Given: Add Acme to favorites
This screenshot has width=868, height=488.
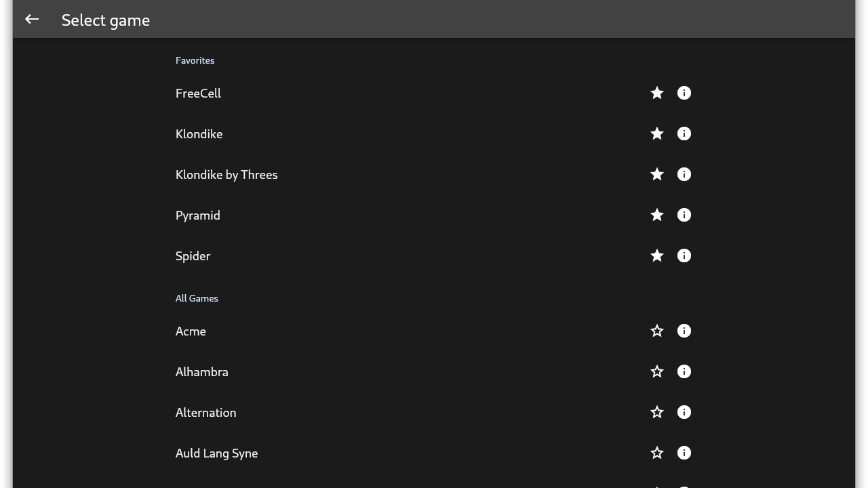Looking at the screenshot, I should tap(656, 331).
